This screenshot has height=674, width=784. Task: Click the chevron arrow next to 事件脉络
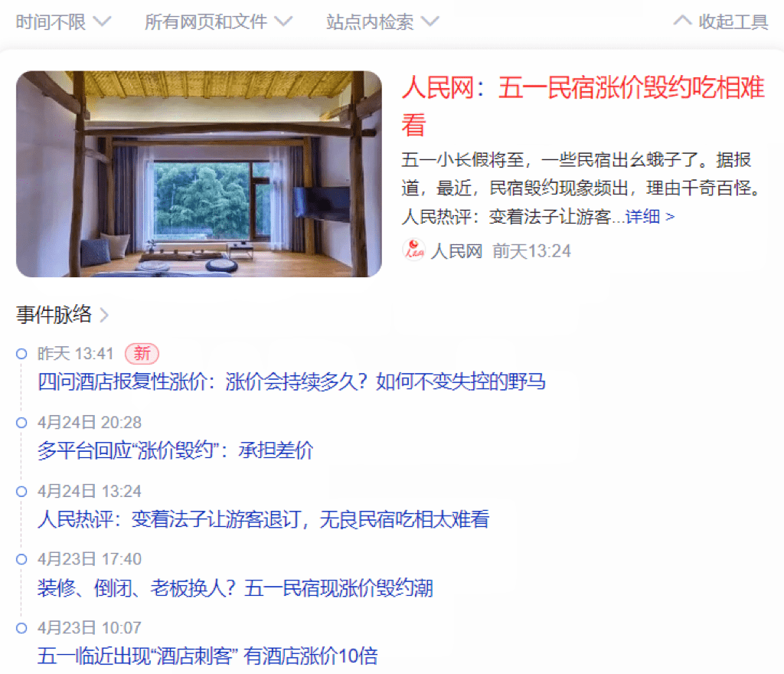(104, 315)
